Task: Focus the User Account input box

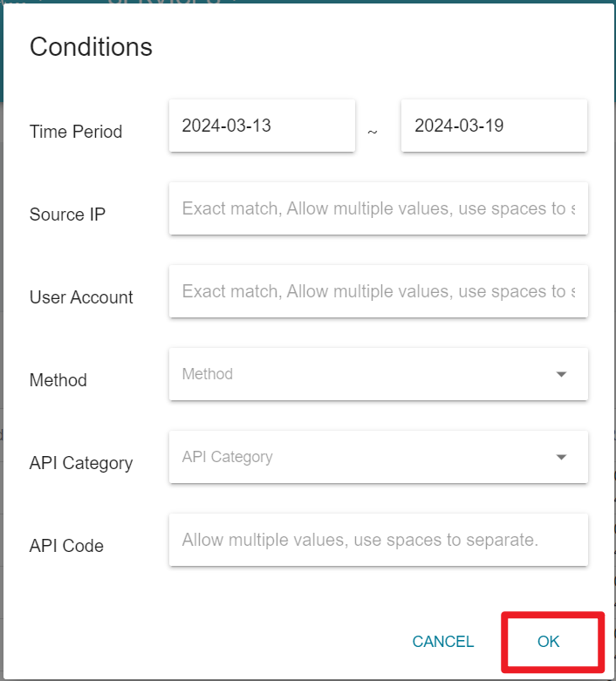Action: click(379, 291)
